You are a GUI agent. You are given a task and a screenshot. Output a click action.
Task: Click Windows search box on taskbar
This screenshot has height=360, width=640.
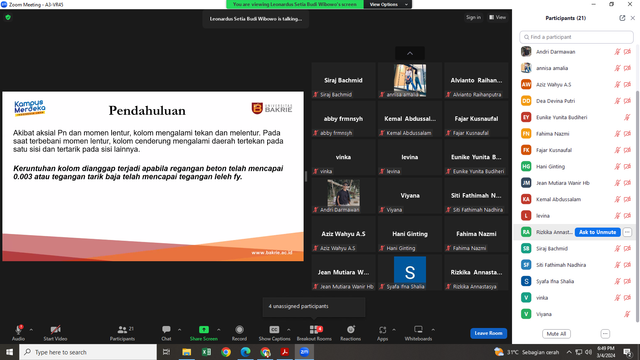pyautogui.click(x=88, y=352)
